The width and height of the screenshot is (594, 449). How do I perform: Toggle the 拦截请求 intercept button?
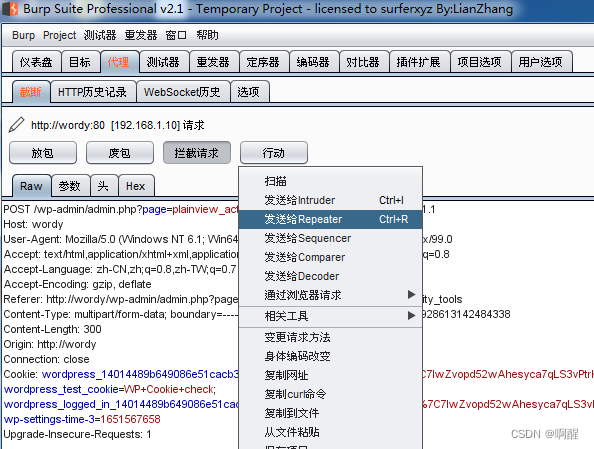pyautogui.click(x=197, y=153)
